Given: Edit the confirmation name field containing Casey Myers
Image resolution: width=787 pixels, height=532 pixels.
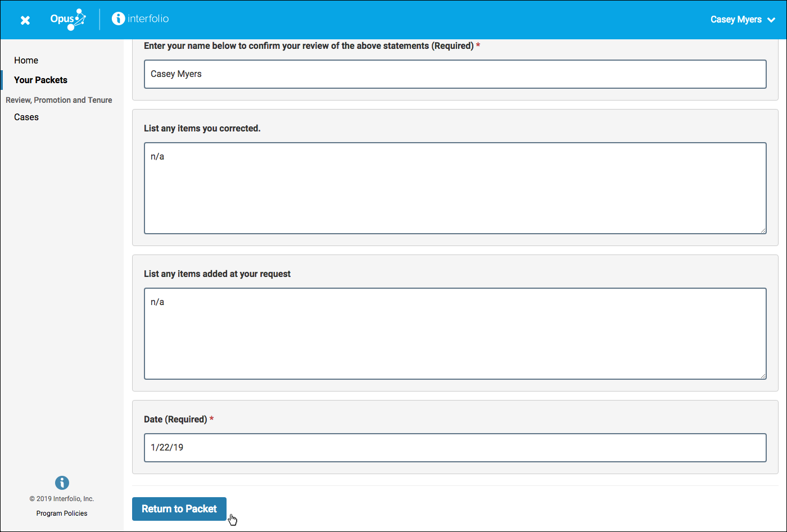Looking at the screenshot, I should [455, 74].
